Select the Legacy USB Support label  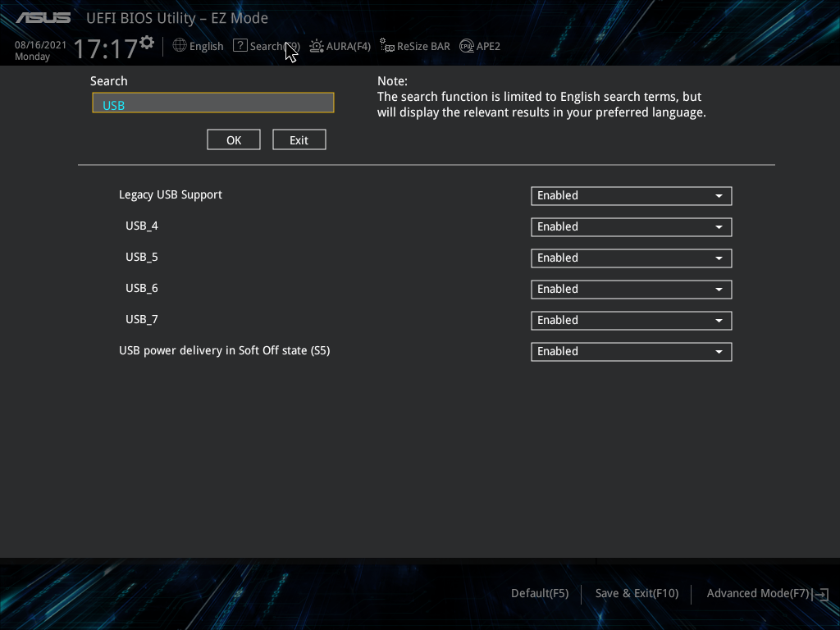(171, 195)
